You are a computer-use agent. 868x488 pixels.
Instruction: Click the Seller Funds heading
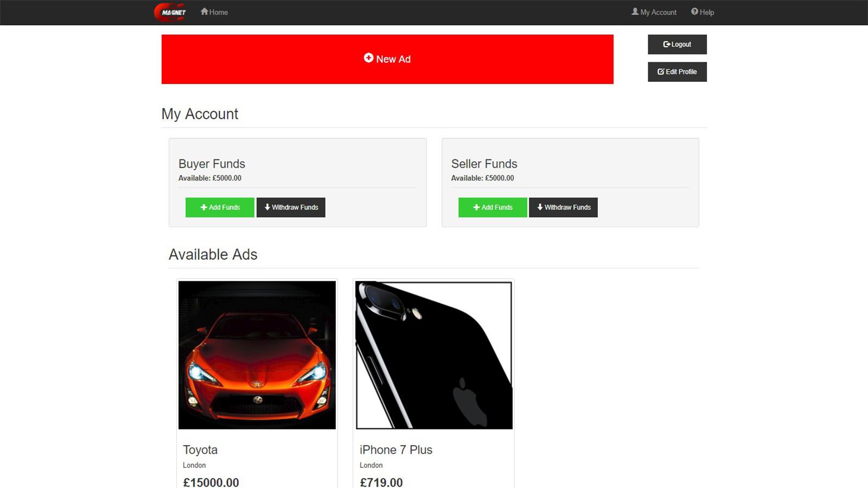[x=484, y=164]
